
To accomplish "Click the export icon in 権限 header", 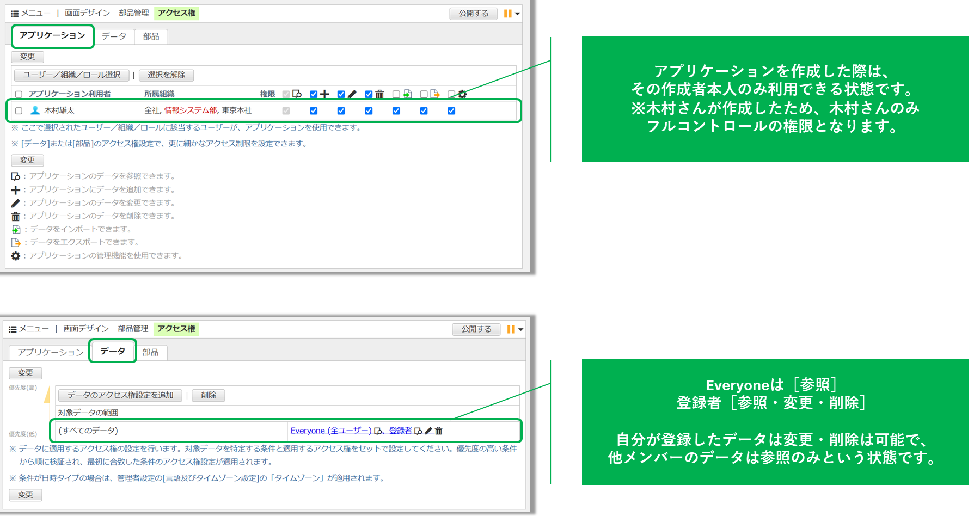I will coord(435,94).
